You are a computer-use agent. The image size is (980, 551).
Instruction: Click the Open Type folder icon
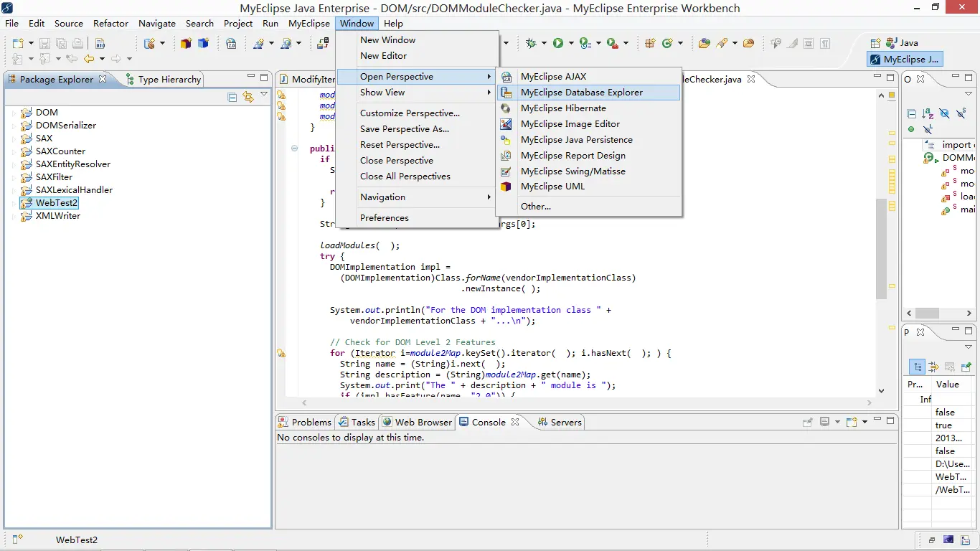(x=704, y=43)
